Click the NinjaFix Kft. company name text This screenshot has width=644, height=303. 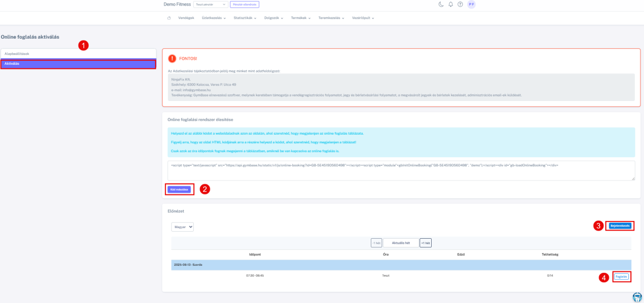pos(181,79)
